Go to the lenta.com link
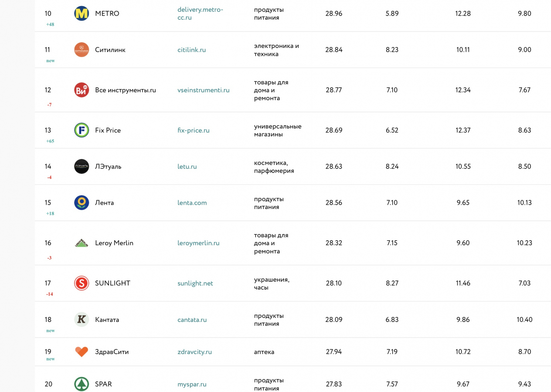The image size is (551, 392). [192, 203]
